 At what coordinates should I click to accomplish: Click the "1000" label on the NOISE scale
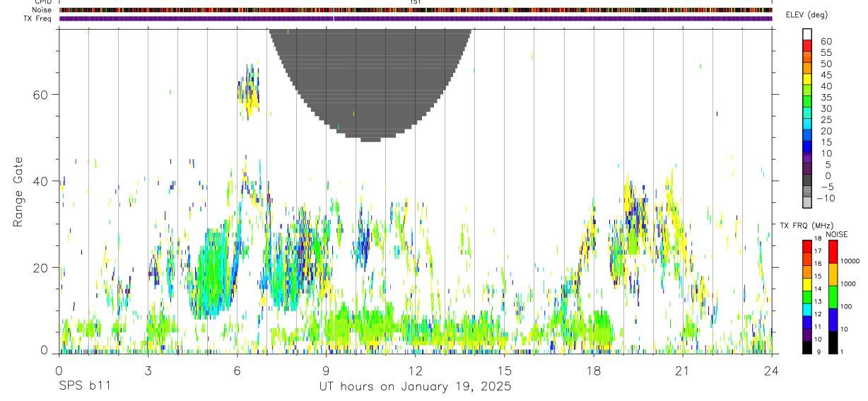pos(849,284)
